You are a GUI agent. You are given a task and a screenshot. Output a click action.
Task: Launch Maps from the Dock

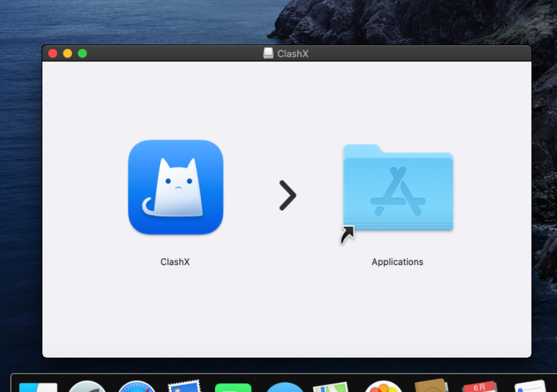pos(331,387)
